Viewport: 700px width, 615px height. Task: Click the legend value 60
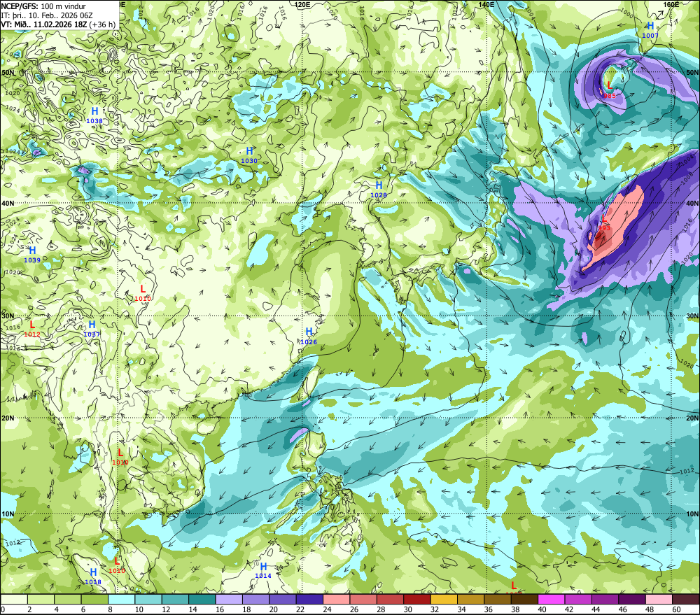click(x=676, y=609)
